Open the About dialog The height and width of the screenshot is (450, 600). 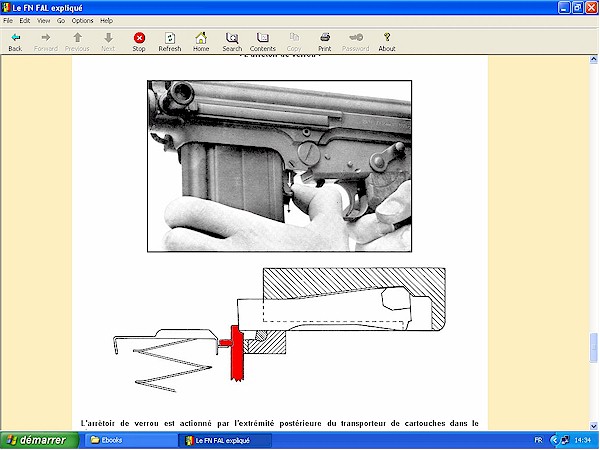(387, 42)
